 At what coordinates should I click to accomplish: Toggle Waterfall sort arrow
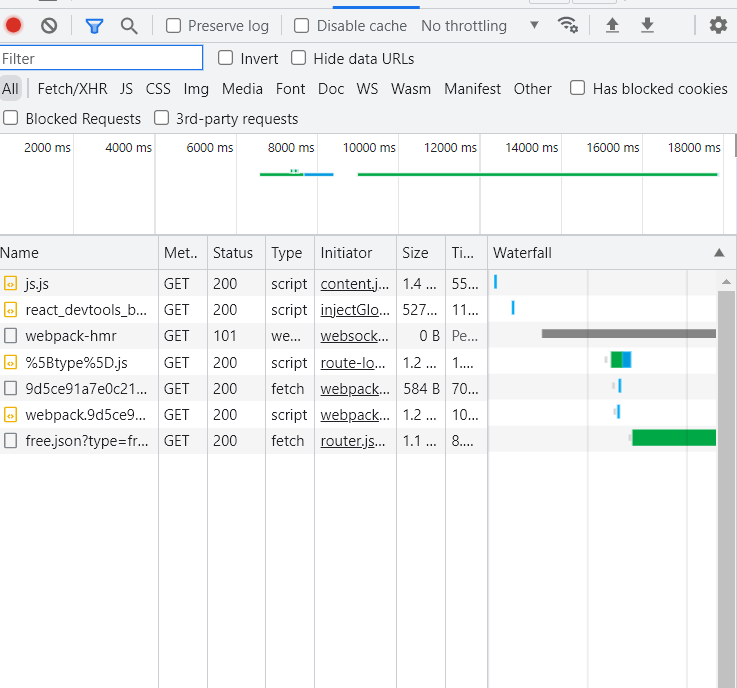click(719, 253)
